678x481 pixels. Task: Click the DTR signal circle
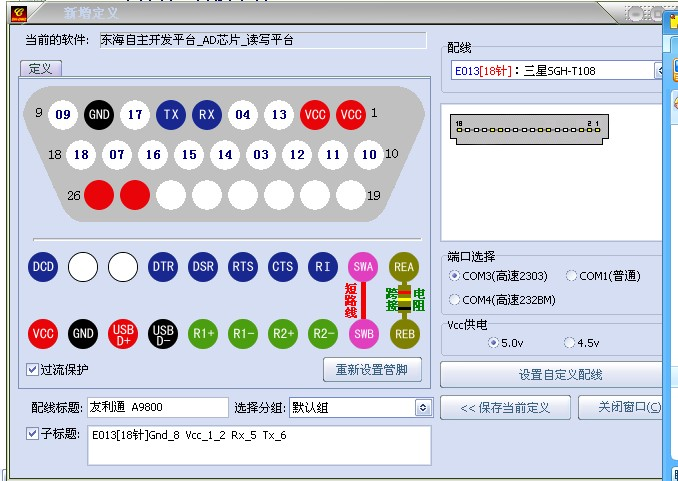point(163,267)
